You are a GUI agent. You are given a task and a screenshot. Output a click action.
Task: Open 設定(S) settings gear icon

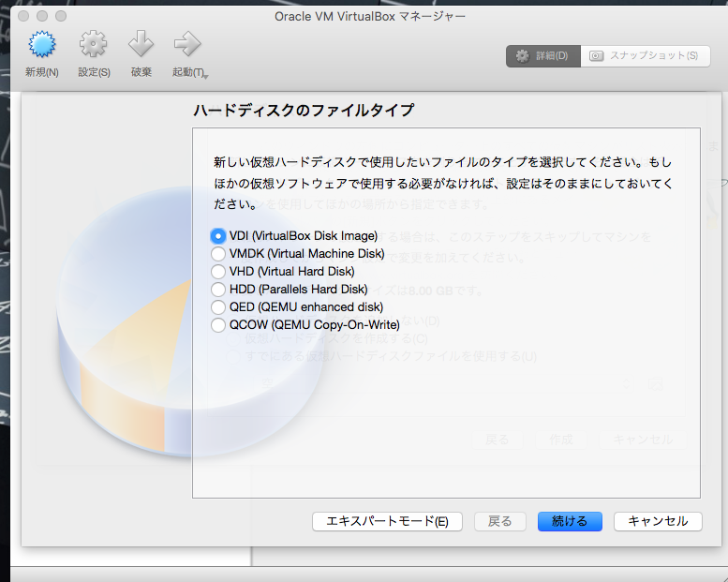coord(93,45)
